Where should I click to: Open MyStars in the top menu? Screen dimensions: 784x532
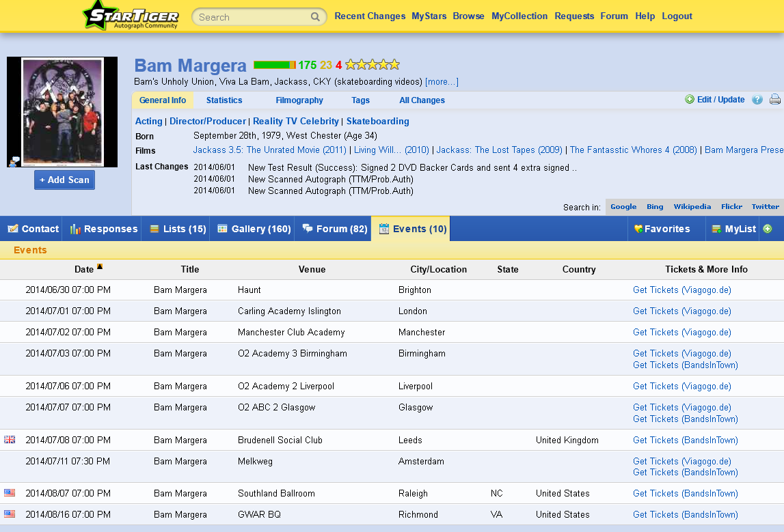click(x=429, y=16)
